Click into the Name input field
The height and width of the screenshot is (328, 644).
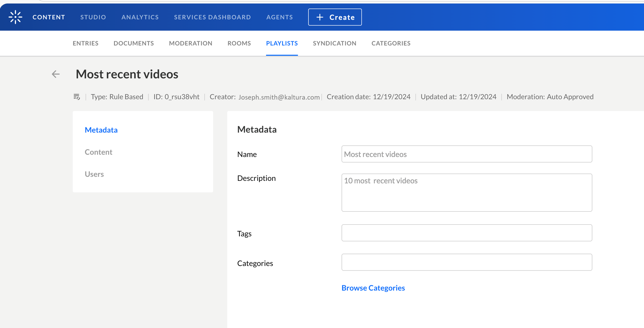(x=466, y=154)
